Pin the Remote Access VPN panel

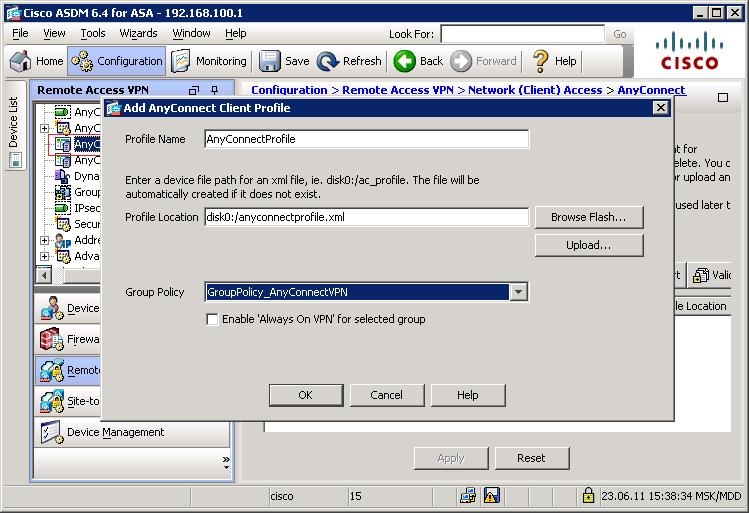214,90
